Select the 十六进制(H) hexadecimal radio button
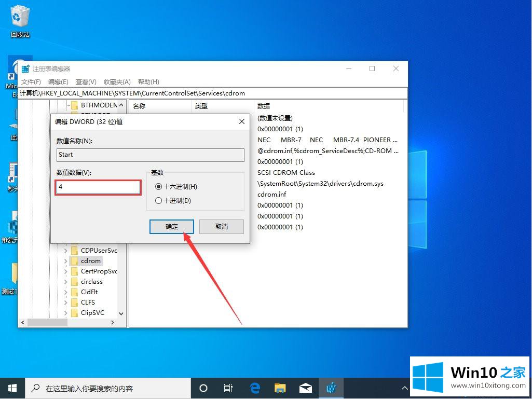The height and width of the screenshot is (399, 532). [x=159, y=187]
